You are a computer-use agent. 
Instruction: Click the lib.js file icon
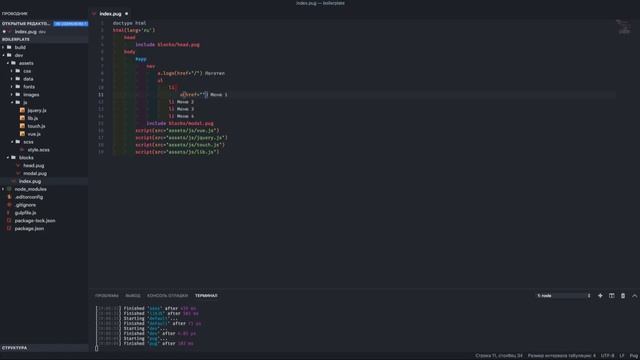[22, 118]
